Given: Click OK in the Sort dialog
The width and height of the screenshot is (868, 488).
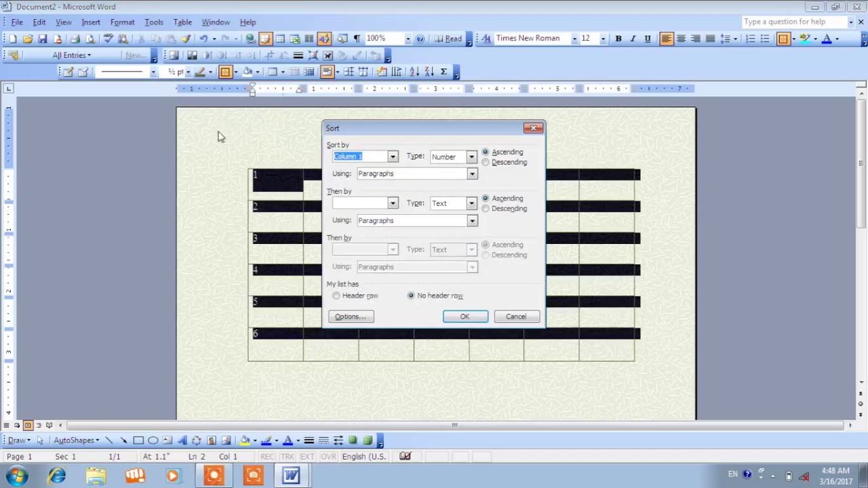Looking at the screenshot, I should (x=465, y=317).
